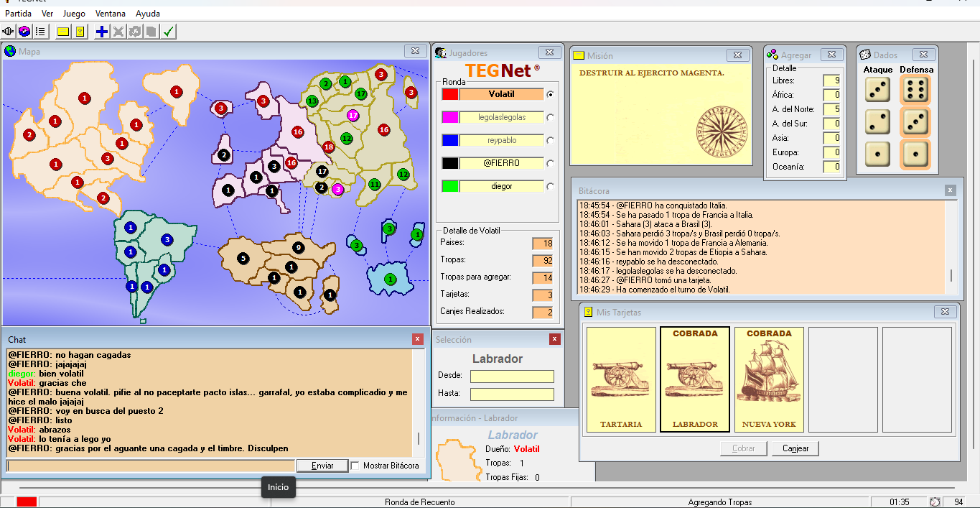Screen dimensions: 980x508
Task: Select the top attack die in Dados
Action: click(x=877, y=91)
